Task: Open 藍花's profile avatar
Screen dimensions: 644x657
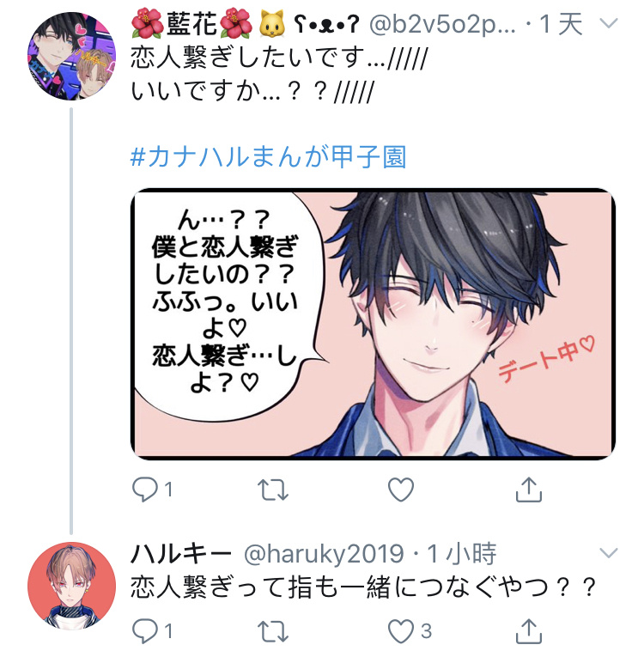Action: click(x=71, y=57)
